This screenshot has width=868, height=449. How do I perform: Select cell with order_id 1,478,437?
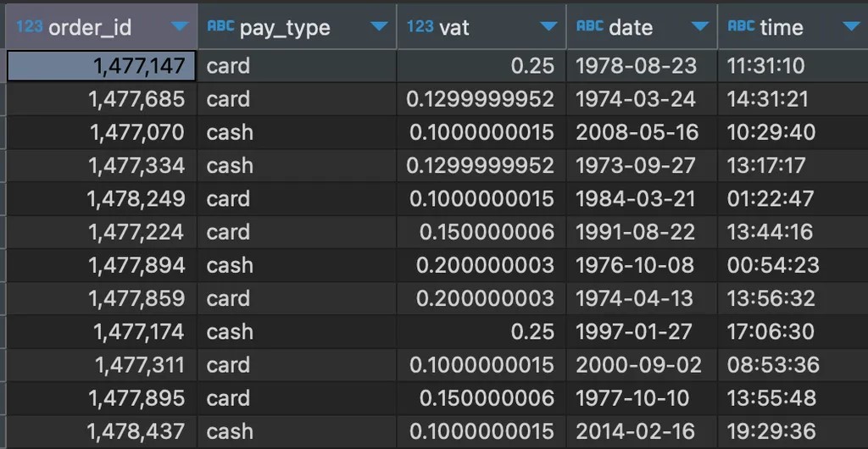pyautogui.click(x=102, y=430)
